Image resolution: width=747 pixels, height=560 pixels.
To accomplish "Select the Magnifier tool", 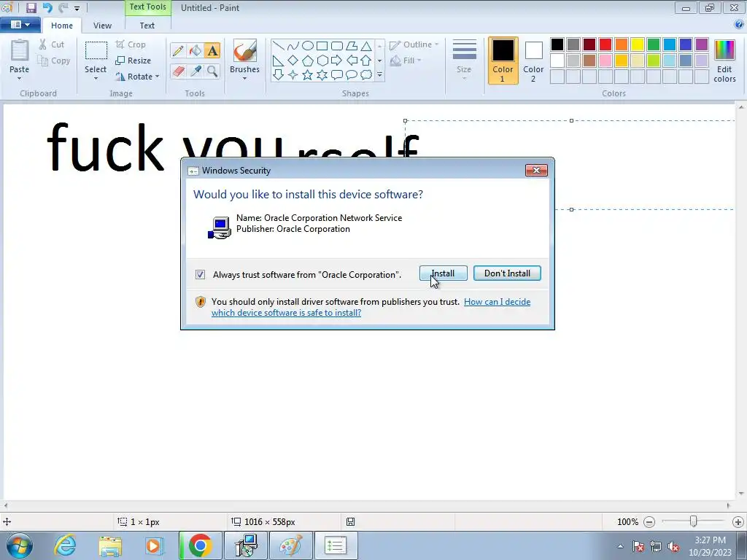I will [x=212, y=71].
